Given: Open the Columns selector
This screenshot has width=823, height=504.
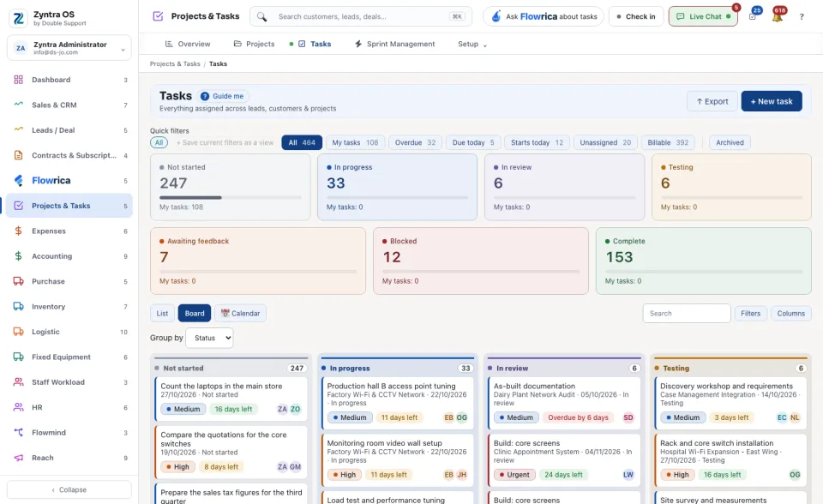Looking at the screenshot, I should (790, 314).
